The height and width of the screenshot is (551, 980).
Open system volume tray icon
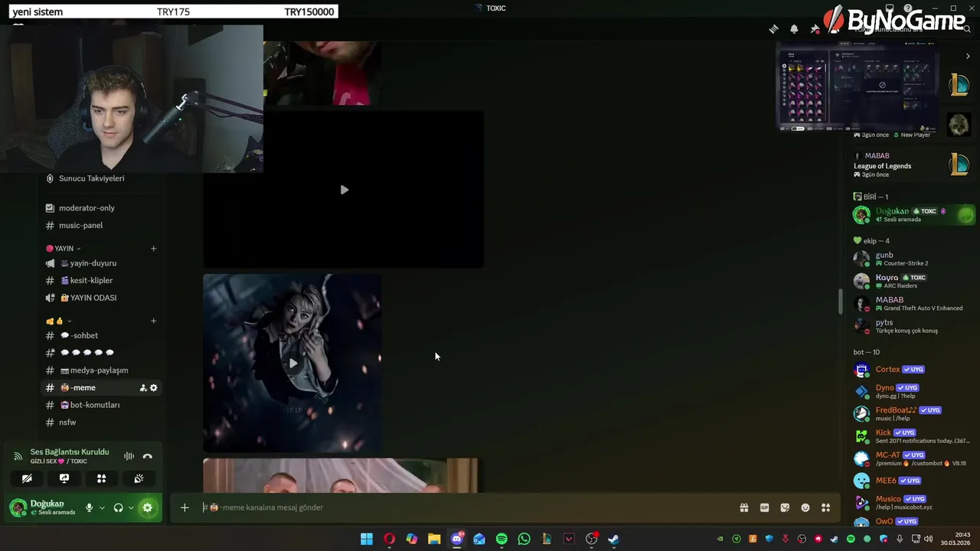coord(929,539)
